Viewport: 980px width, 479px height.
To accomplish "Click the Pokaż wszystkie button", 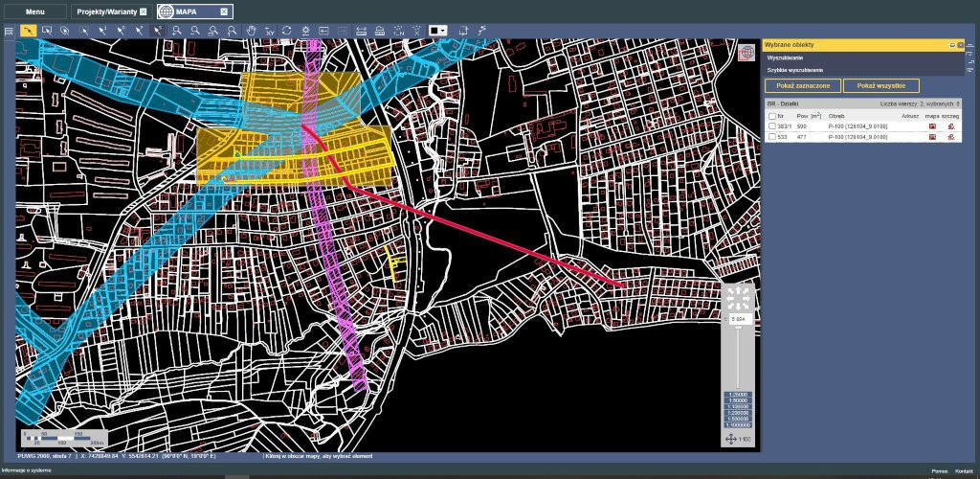I will 880,85.
